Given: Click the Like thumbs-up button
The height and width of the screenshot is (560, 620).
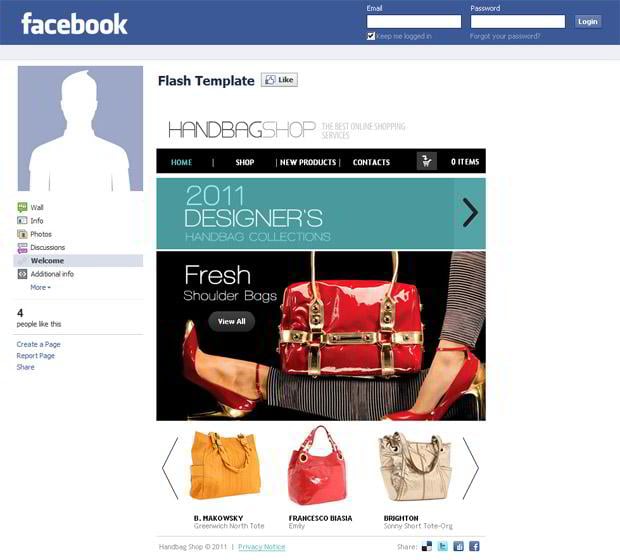Looking at the screenshot, I should 279,80.
